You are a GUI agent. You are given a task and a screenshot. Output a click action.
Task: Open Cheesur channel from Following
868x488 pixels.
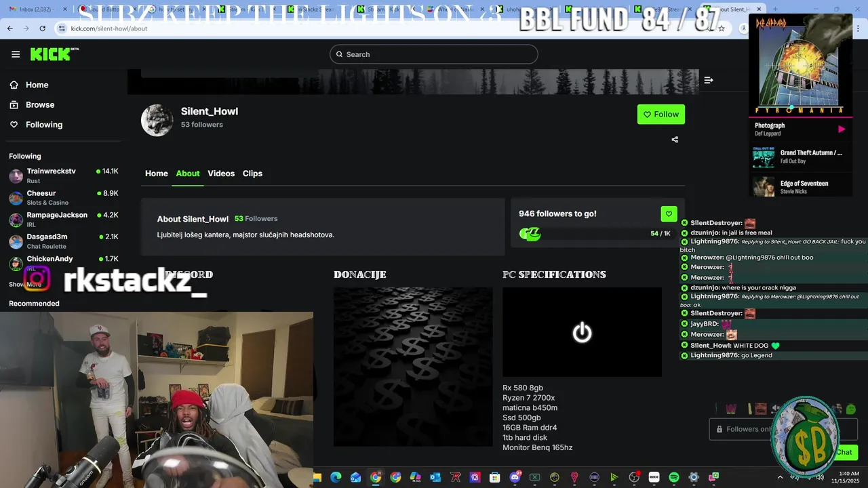64,197
